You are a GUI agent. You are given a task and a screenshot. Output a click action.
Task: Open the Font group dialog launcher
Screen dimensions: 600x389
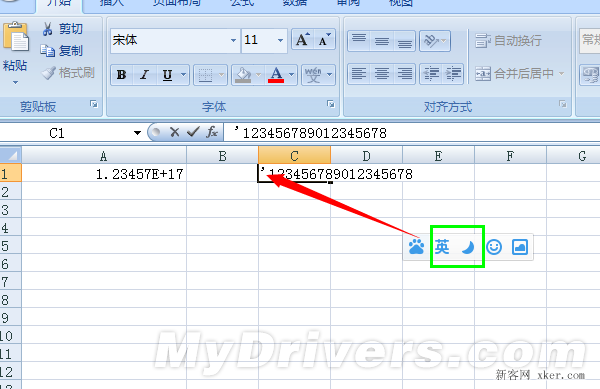[331, 104]
